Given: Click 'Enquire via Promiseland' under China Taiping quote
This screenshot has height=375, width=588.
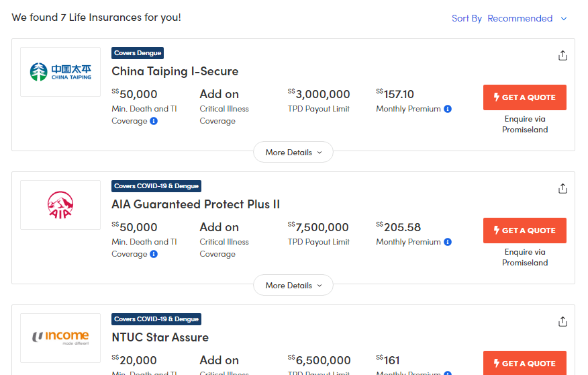Looking at the screenshot, I should click(525, 124).
